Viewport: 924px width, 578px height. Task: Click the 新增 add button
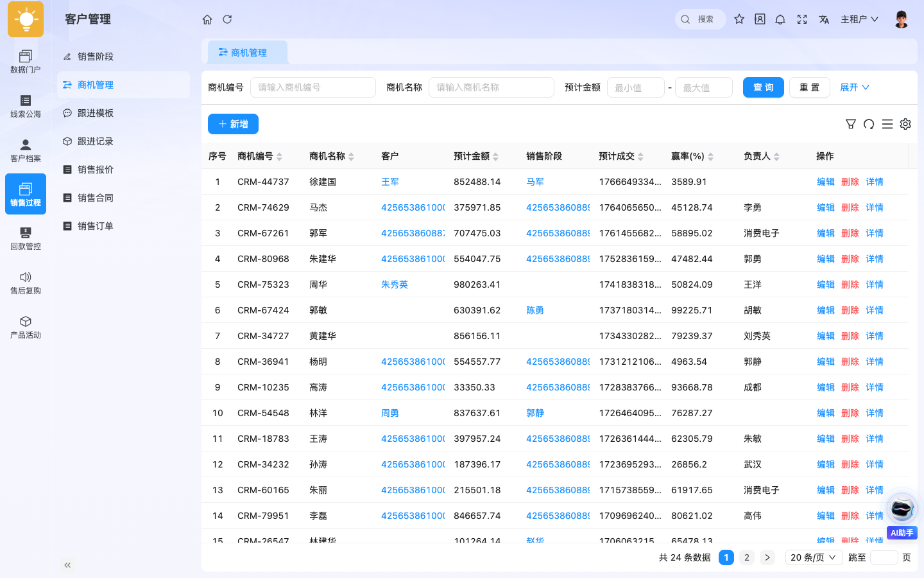(233, 124)
